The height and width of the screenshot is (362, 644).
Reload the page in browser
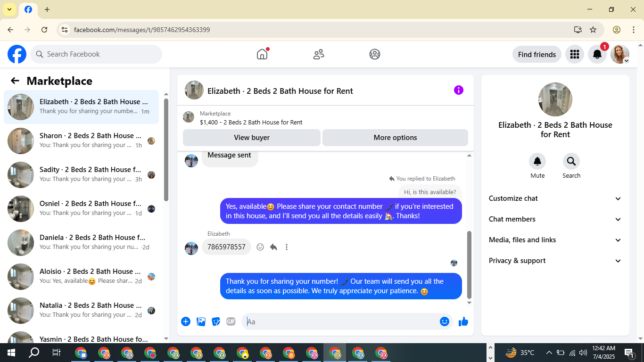[x=44, y=30]
